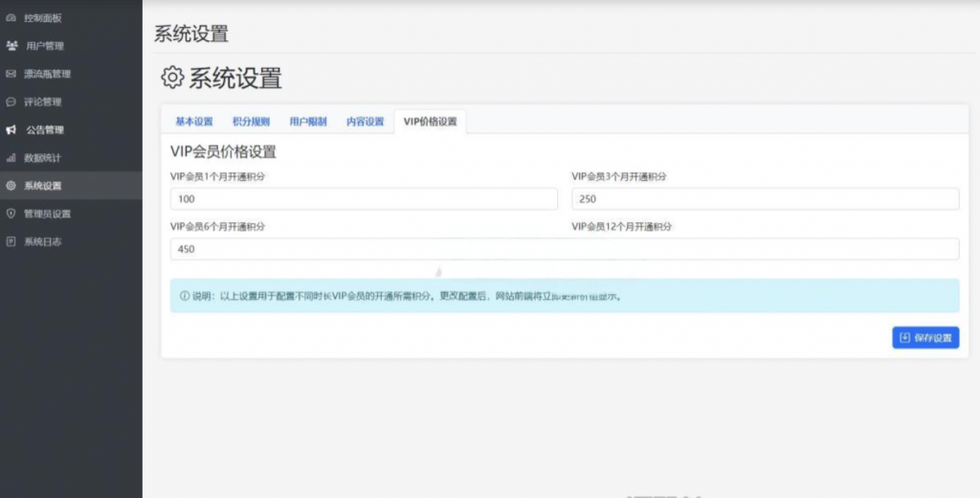The image size is (980, 498).
Task: Open 系统日志 sidebar entry
Action: pos(71,242)
